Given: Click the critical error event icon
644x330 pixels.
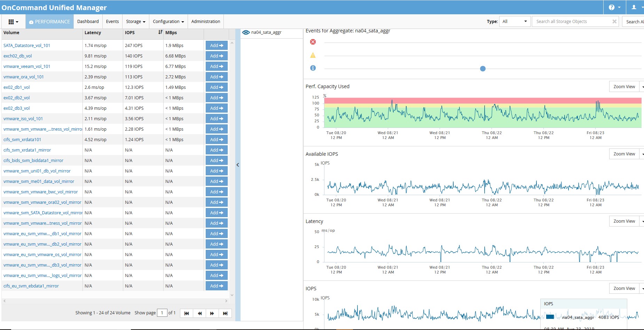Looking at the screenshot, I should (313, 42).
